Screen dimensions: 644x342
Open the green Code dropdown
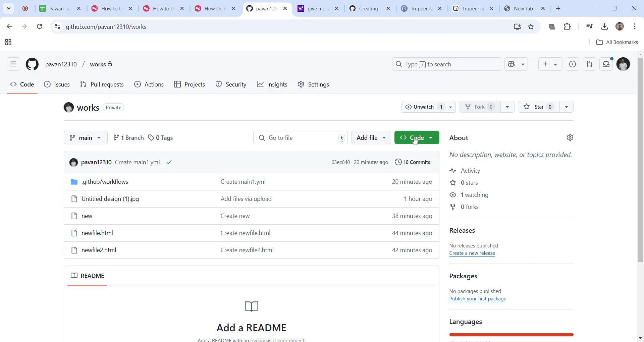(x=417, y=138)
